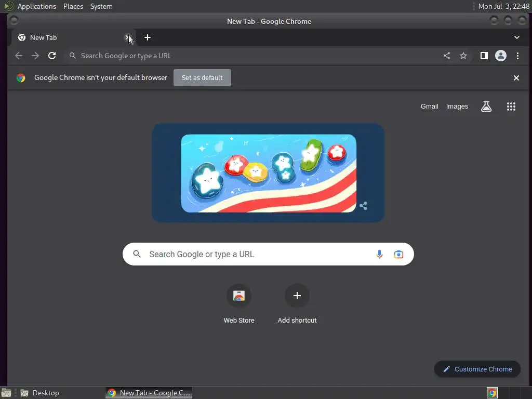The image size is (532, 399).
Task: Open Chrome's three-dot menu
Action: (517, 56)
